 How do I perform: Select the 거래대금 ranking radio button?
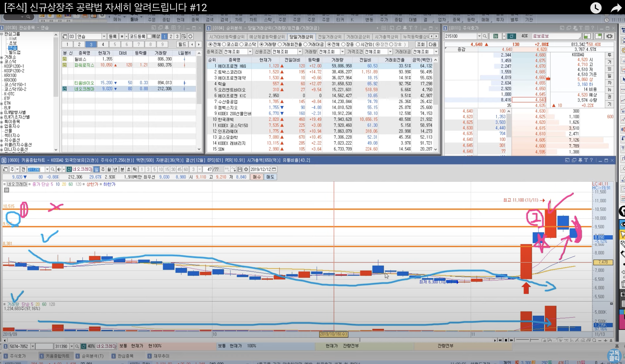(x=306, y=44)
